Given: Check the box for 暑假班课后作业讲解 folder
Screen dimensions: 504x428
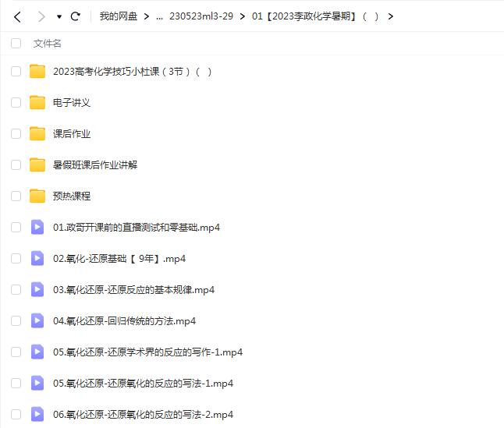Looking at the screenshot, I should coord(16,165).
